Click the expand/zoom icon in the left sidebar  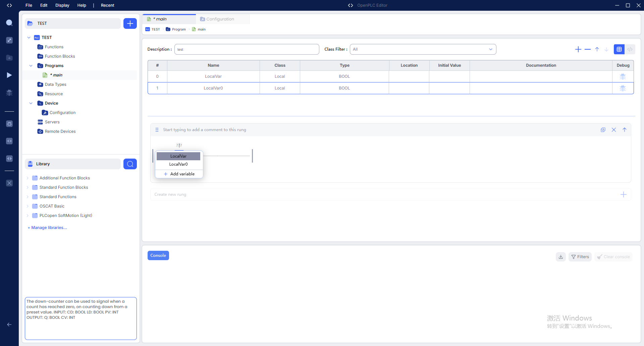pos(9,40)
